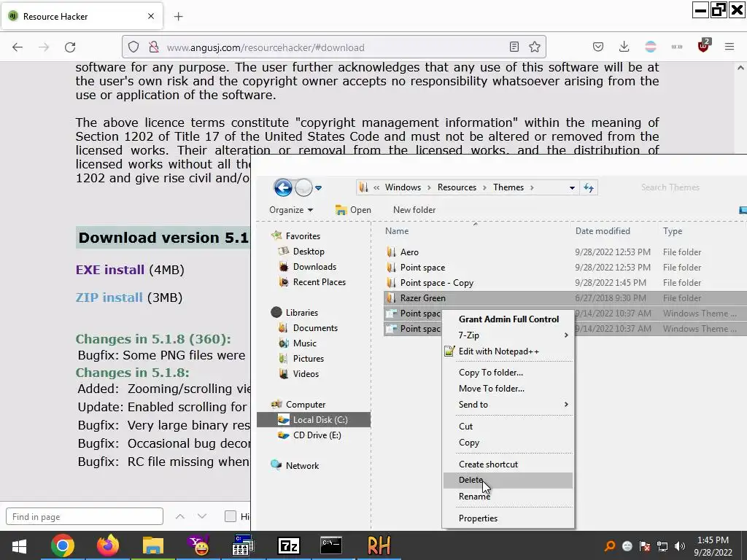Open the uBlock Origin extension icon
Viewport: 747px width, 560px height.
703,46
